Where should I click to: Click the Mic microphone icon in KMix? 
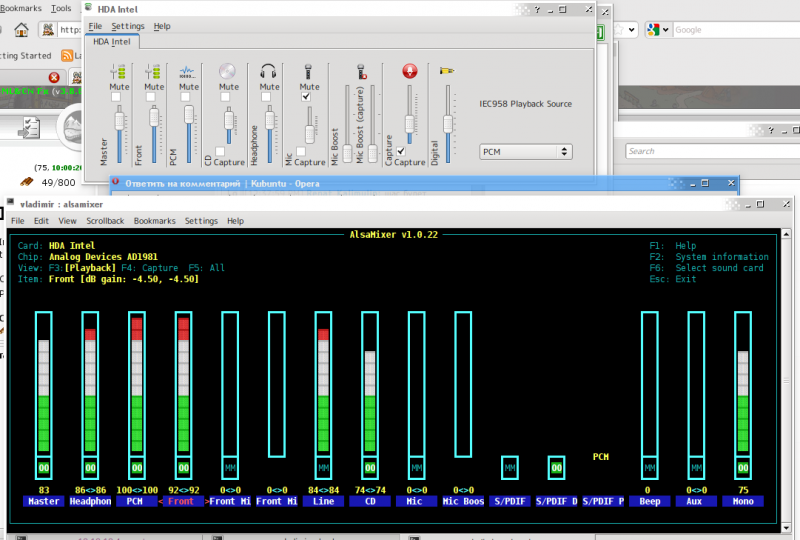(308, 71)
